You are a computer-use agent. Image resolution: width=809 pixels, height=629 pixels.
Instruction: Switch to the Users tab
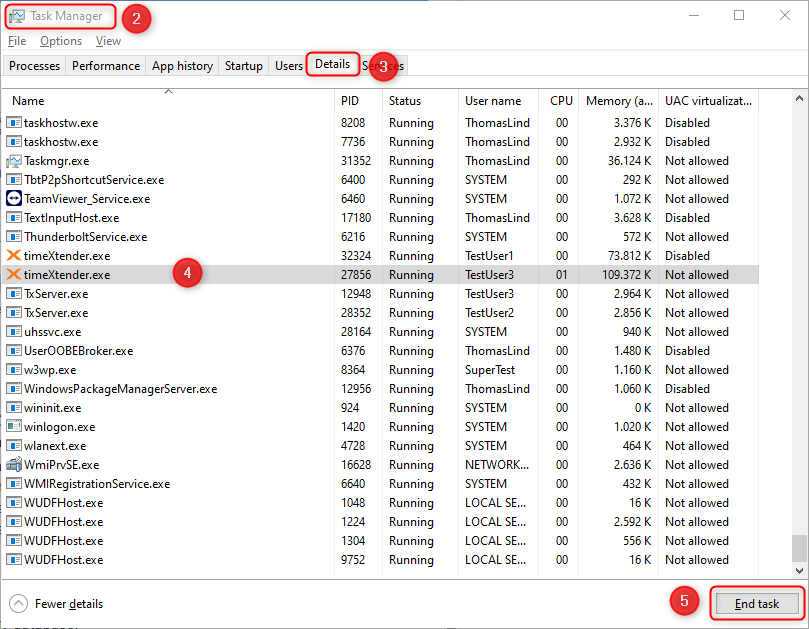[x=288, y=66]
